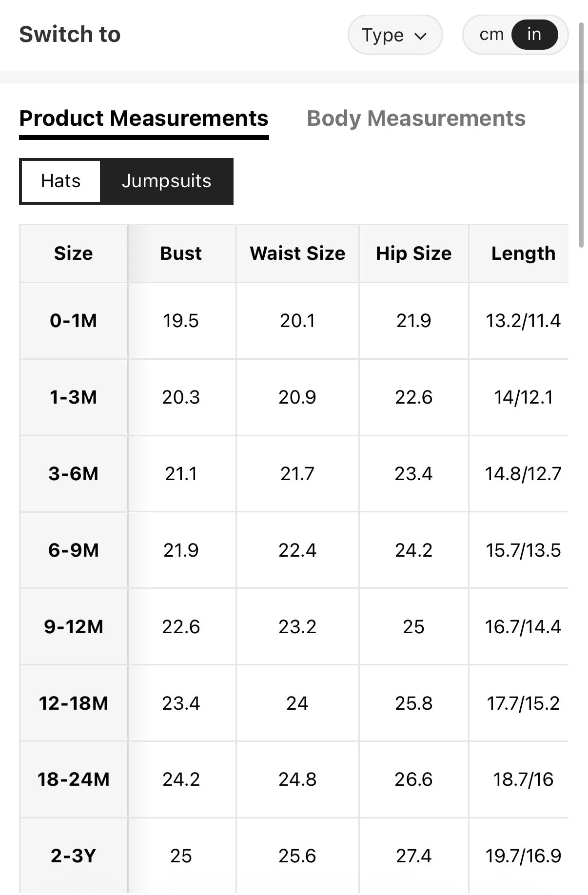Click the Waist Size column header

coord(297,253)
